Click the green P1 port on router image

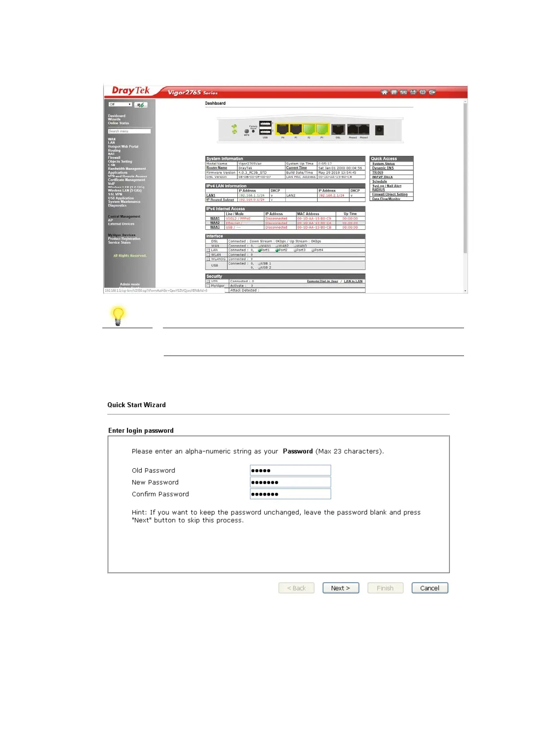click(322, 129)
